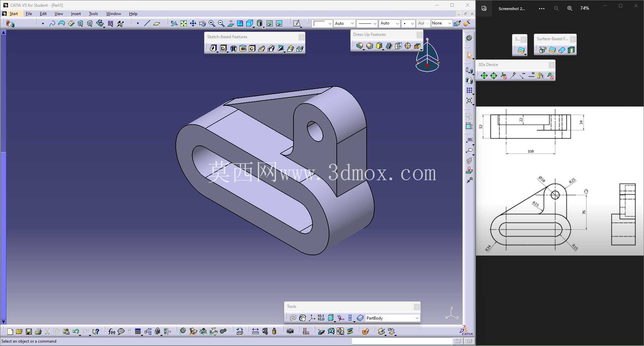644x346 pixels.
Task: Open the Insert menu
Action: (76, 14)
